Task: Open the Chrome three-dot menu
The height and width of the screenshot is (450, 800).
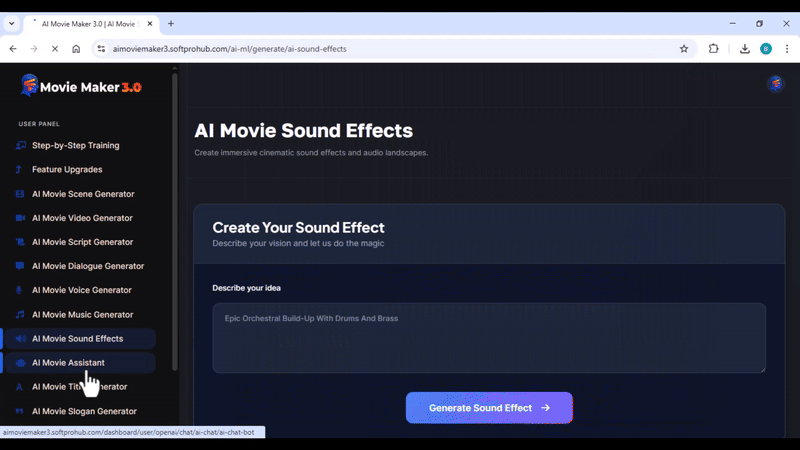Action: 786,48
